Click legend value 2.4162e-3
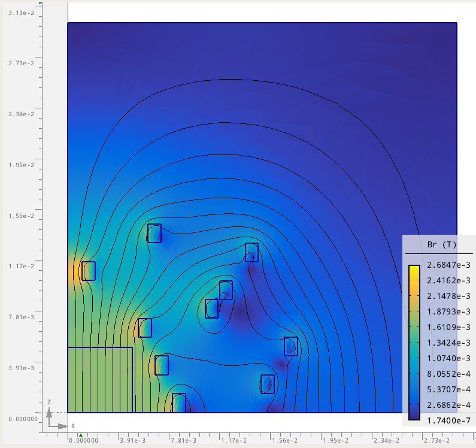Viewport: 476px width, 448px height. [x=448, y=281]
